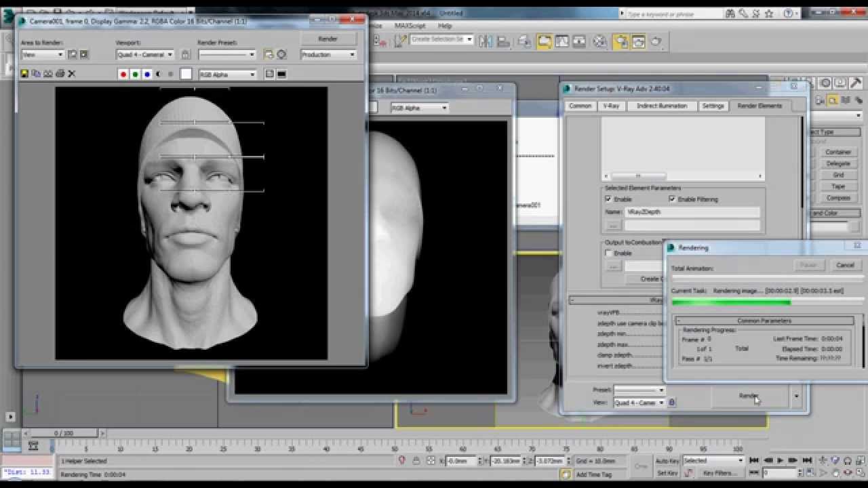Click Render button in Camera001 frame window
Screen dimensions: 868x488
pos(328,39)
